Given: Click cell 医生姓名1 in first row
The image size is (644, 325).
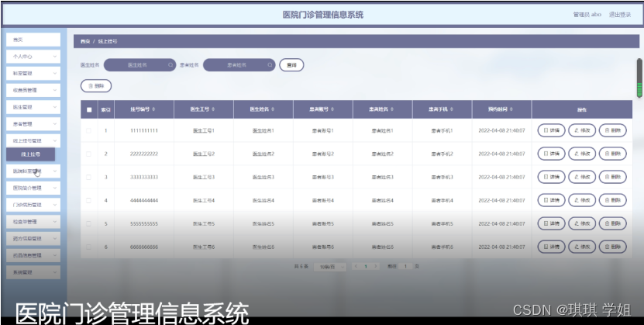Looking at the screenshot, I should [x=263, y=130].
